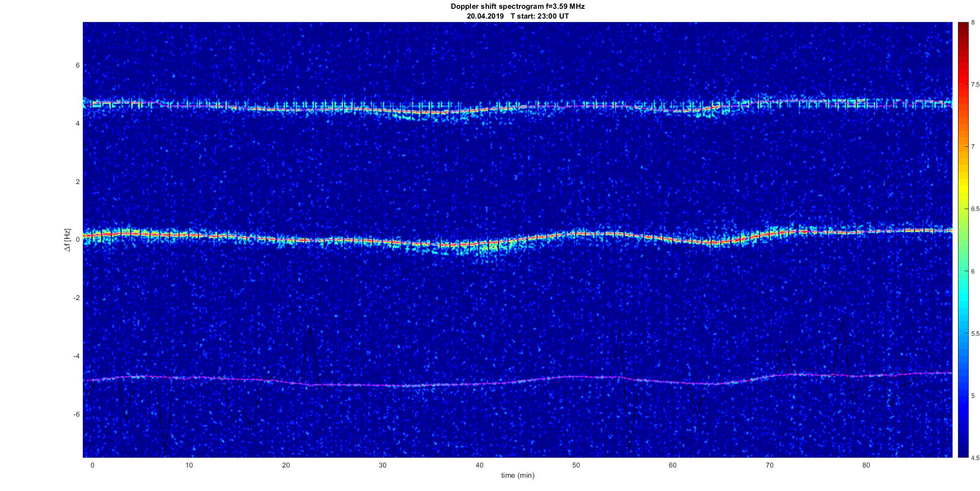
Task: Click the subtitle '20.04.2019 T start: 23:00 UT'
Action: [x=517, y=16]
